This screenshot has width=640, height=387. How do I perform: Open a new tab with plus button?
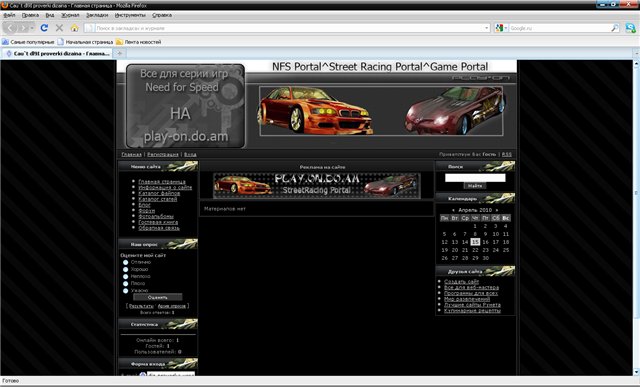120,53
